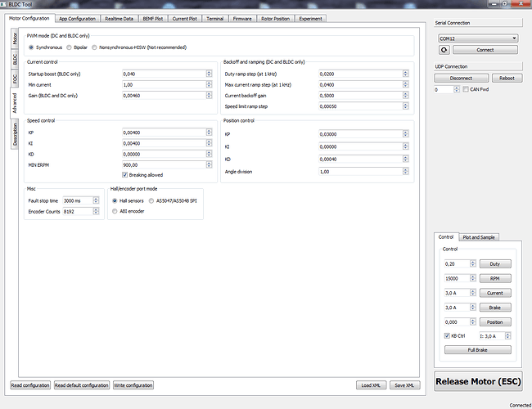Switch to the Realtime Data tab
Image resolution: width=532 pixels, height=409 pixels.
tap(118, 18)
